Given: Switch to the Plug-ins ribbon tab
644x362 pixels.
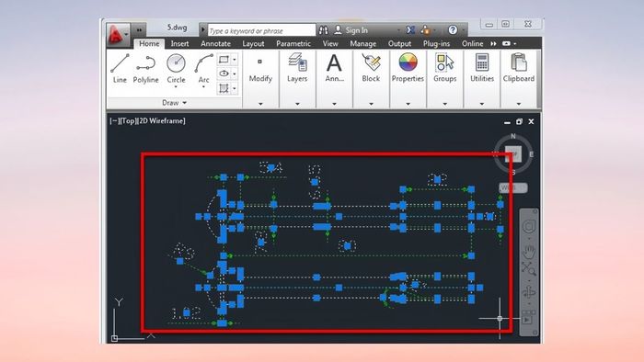Looking at the screenshot, I should 437,43.
